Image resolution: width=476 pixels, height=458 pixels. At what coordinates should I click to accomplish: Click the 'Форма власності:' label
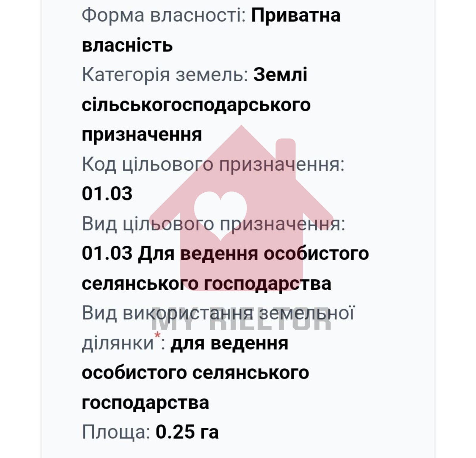[164, 15]
